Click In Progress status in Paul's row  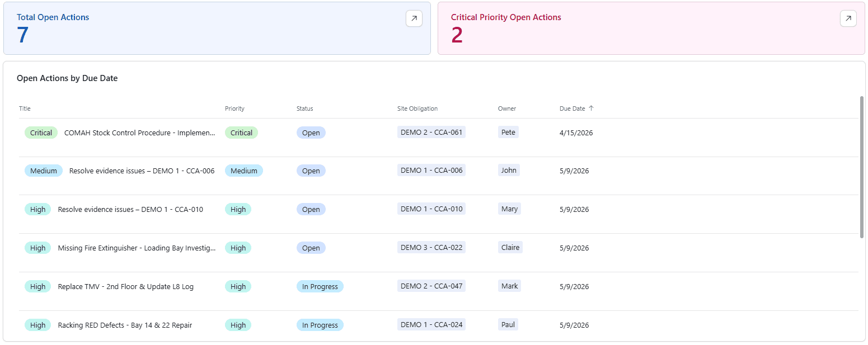click(320, 325)
